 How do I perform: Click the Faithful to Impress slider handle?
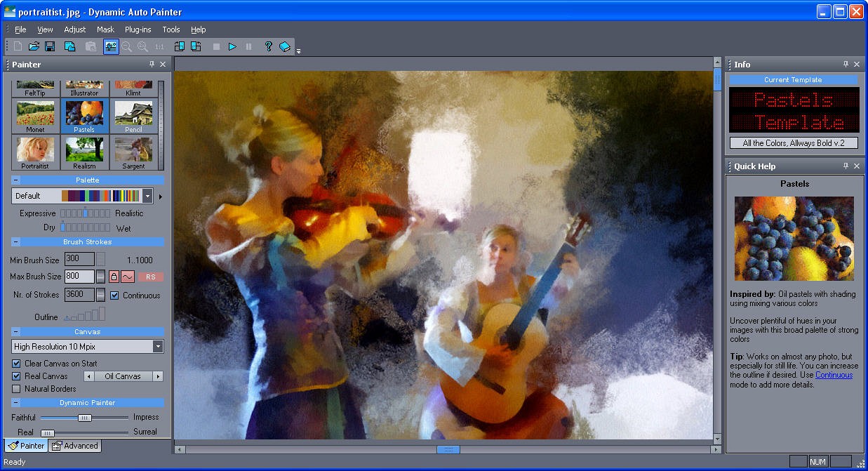click(84, 418)
